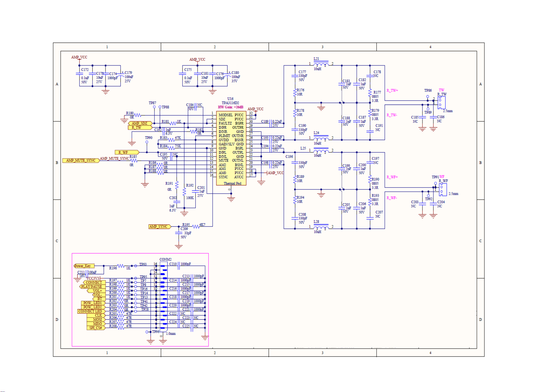Screen dimensions: 554x392
Task: Click the POW_LED2 port
Action: (93, 307)
